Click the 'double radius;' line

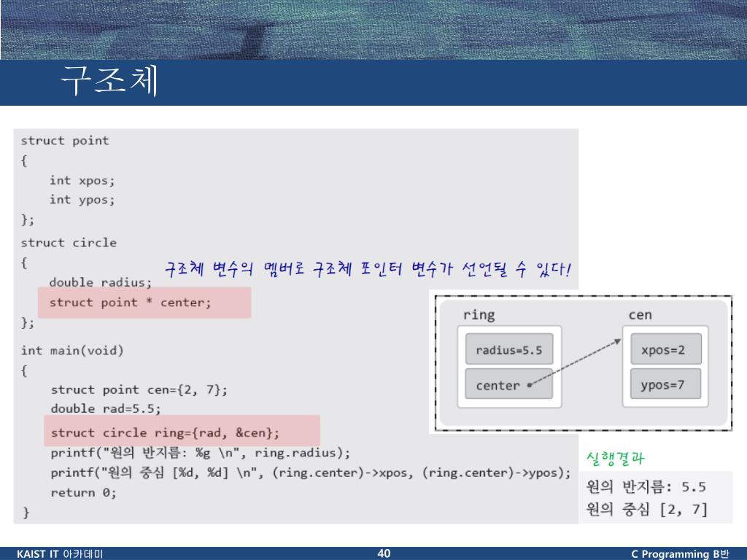pyautogui.click(x=100, y=282)
